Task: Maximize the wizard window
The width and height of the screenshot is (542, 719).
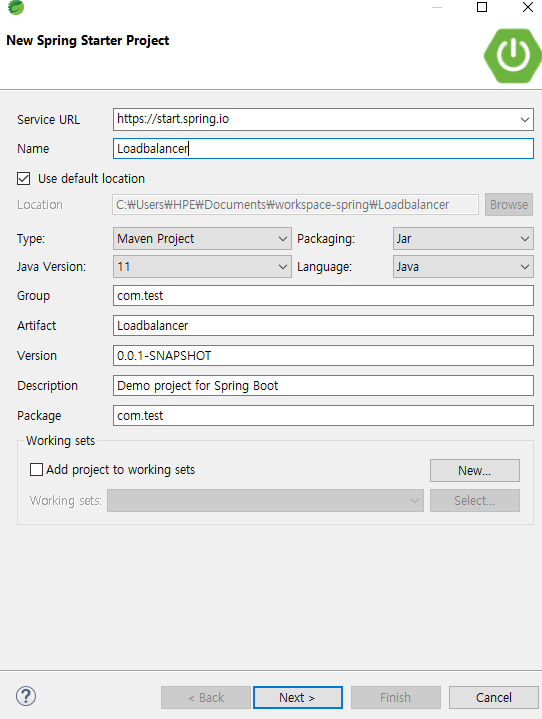Action: pos(482,7)
